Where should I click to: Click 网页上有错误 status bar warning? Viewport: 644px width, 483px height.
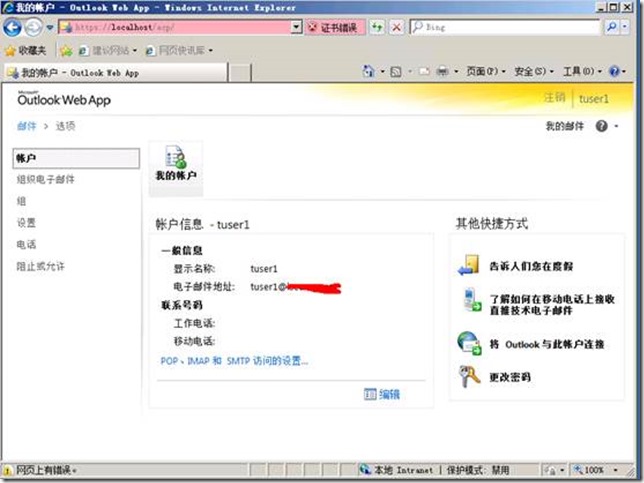[x=40, y=470]
